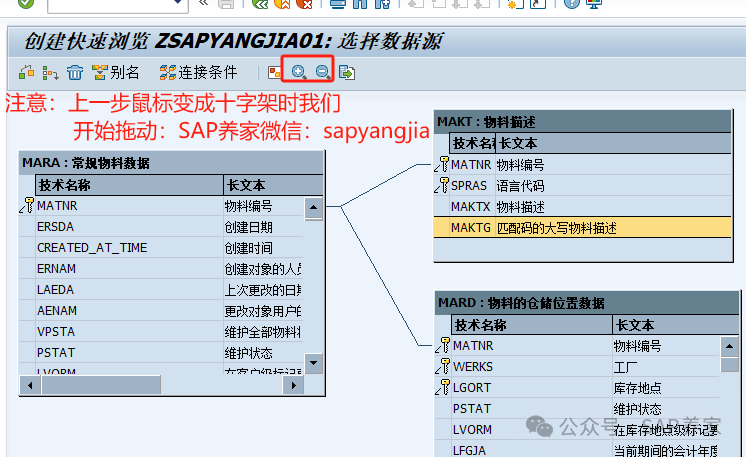Select WERKS 工厂 row in MARD
Viewport: 746px width, 457px height.
(x=577, y=367)
